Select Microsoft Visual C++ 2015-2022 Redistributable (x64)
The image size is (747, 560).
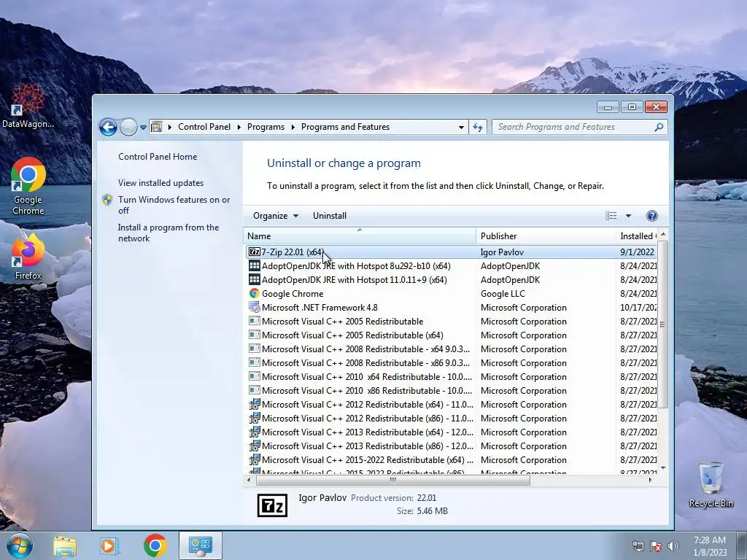point(450,459)
